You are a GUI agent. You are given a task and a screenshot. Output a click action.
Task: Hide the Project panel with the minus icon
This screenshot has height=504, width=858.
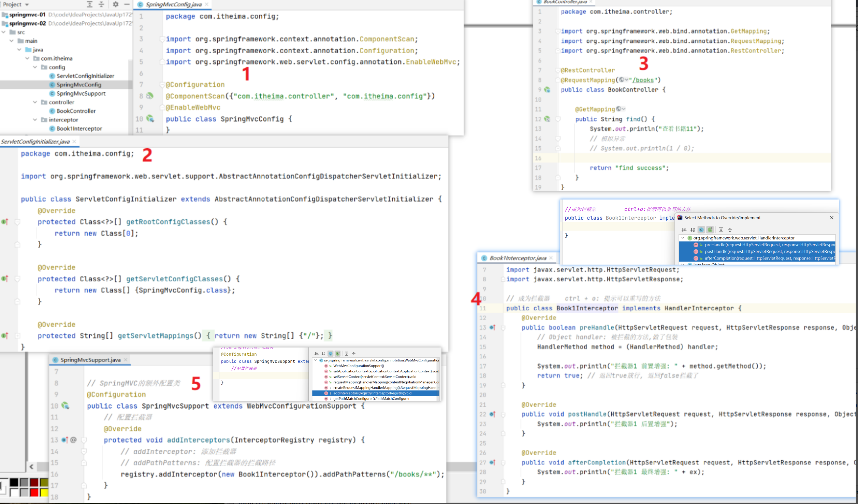(127, 4)
